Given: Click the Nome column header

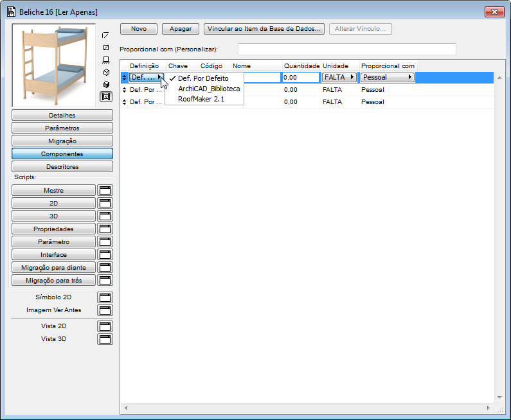Looking at the screenshot, I should (x=256, y=66).
